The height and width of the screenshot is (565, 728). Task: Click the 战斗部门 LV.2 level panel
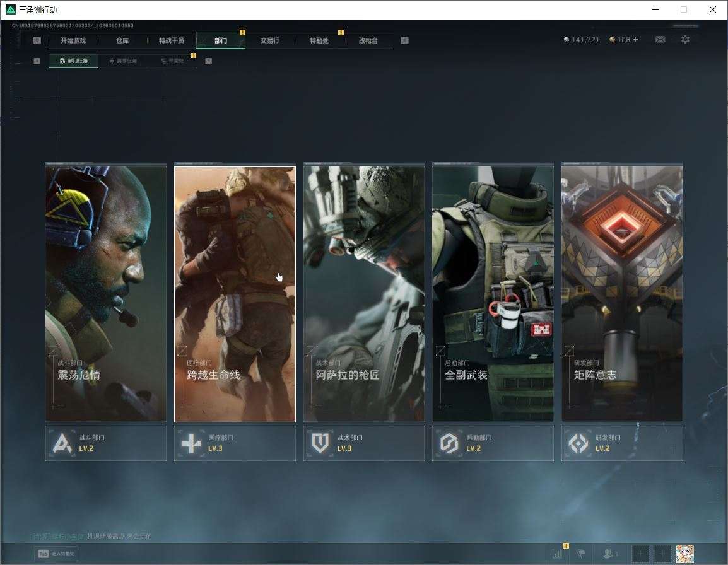click(x=106, y=443)
